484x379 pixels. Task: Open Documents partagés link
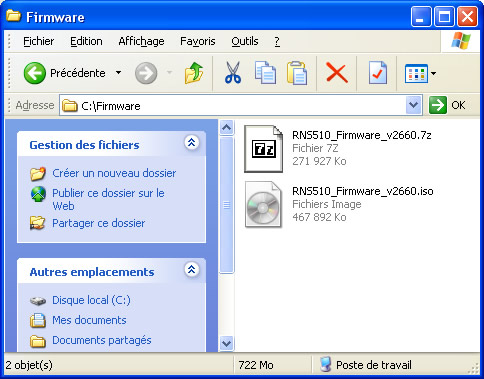(x=102, y=340)
